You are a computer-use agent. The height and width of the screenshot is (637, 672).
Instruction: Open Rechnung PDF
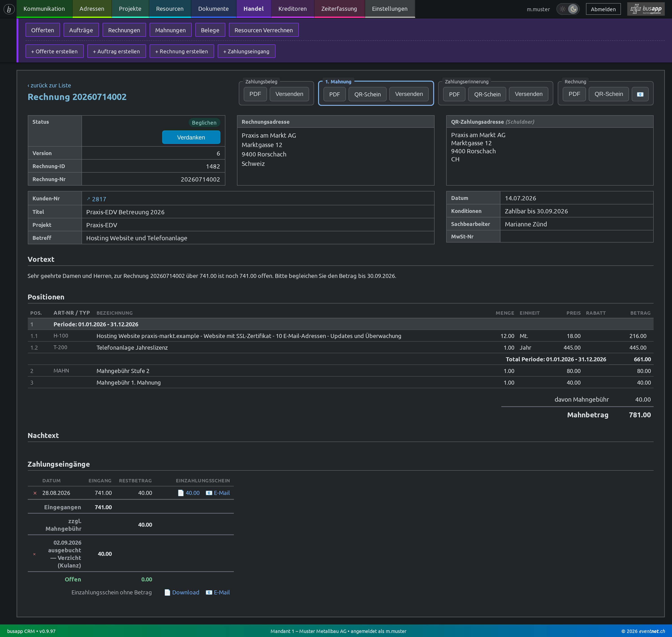click(x=574, y=94)
